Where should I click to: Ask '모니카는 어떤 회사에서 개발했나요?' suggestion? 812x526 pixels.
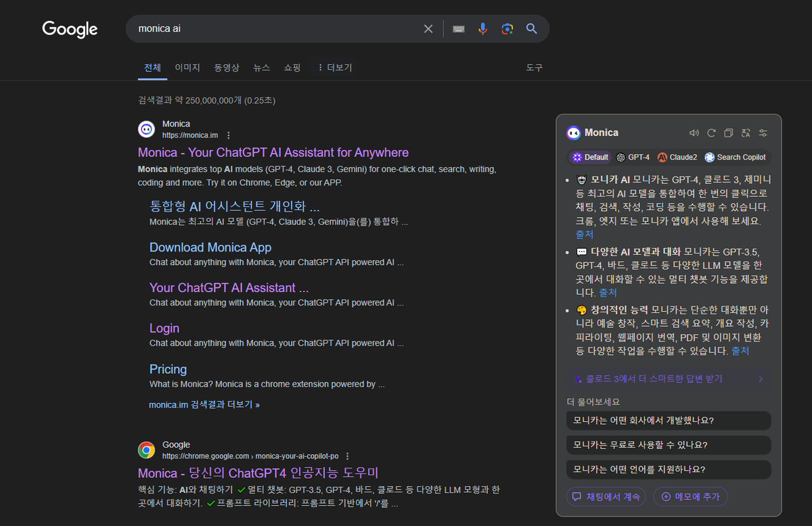coord(669,421)
